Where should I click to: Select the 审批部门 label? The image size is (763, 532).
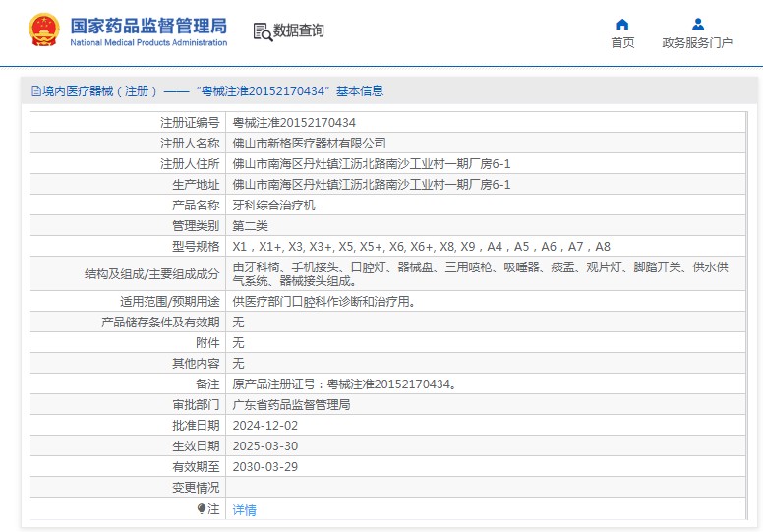[x=196, y=405]
